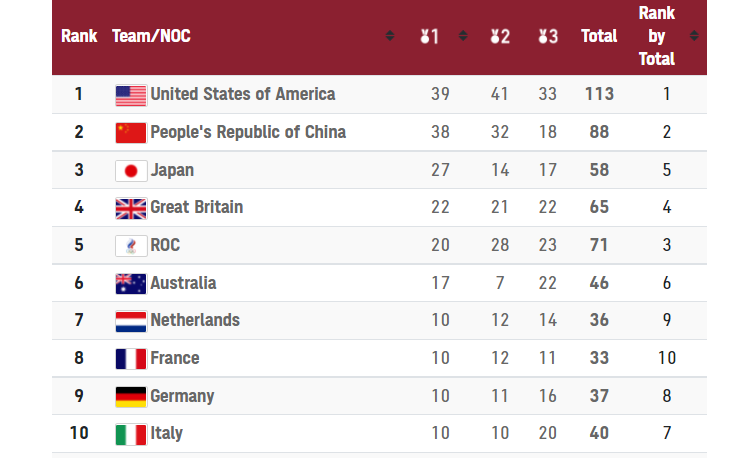Click the Italy flag icon
This screenshot has height=458, width=752.
coord(131,435)
